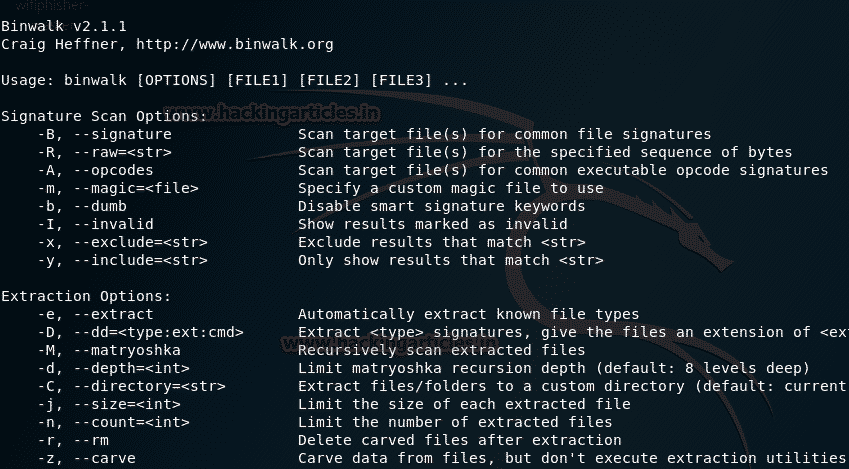The width and height of the screenshot is (849, 469).
Task: Click the --carve option flag
Action: 113,458
